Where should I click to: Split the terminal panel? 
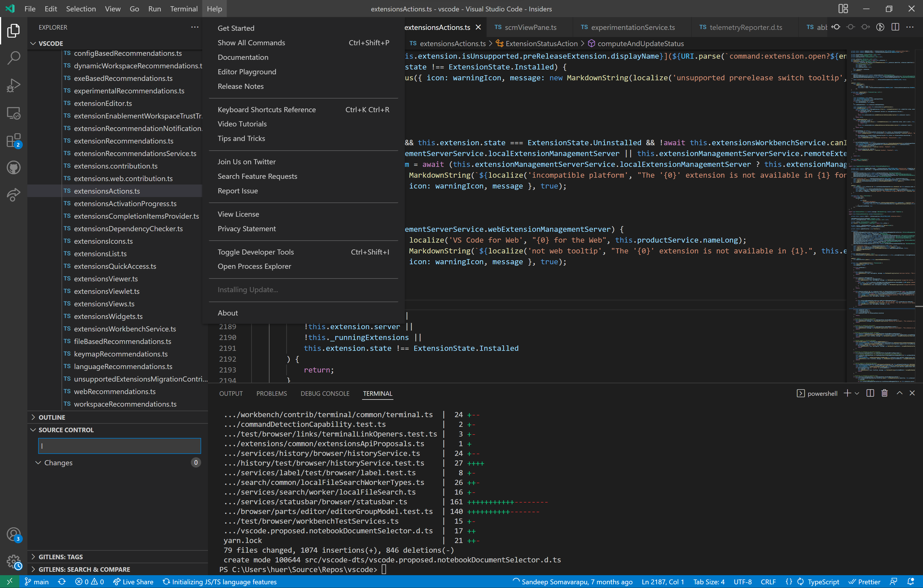(x=870, y=393)
